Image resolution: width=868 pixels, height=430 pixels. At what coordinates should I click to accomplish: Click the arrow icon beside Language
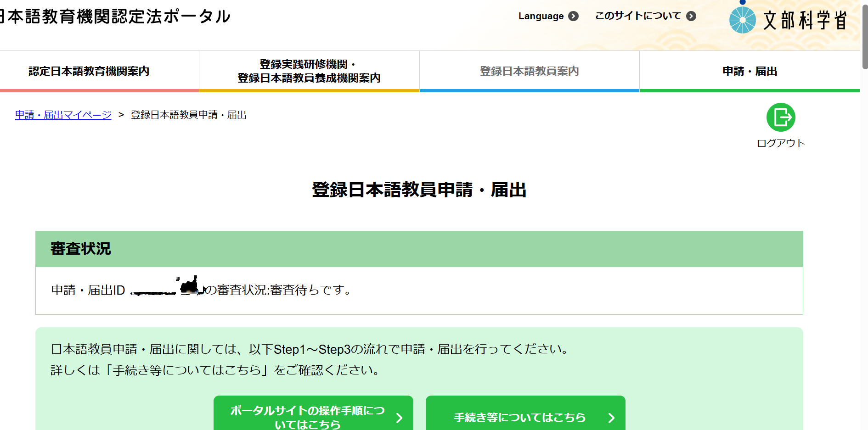point(573,16)
